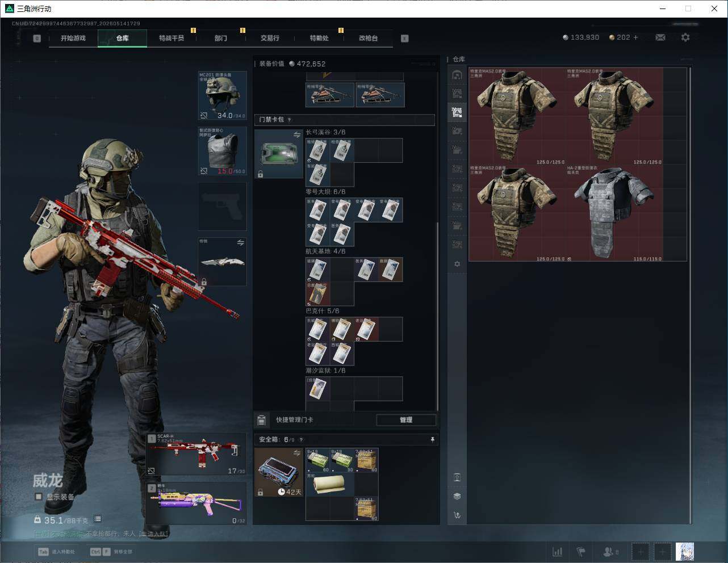Open game settings gear in top bar

coord(685,37)
